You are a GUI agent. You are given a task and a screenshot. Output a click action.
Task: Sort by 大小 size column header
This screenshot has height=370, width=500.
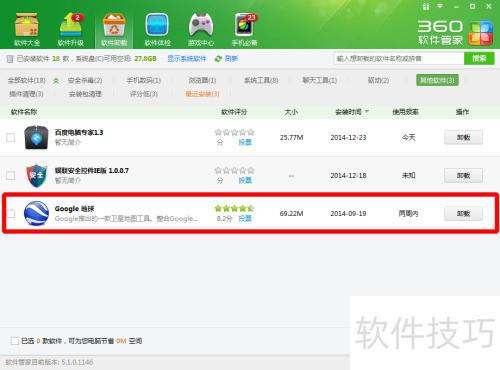(x=291, y=112)
